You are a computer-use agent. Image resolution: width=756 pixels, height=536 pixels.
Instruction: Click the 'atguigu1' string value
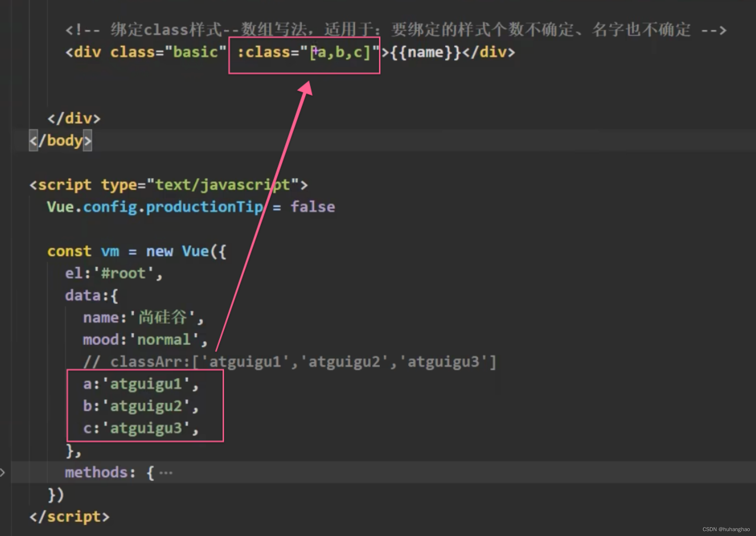(146, 384)
